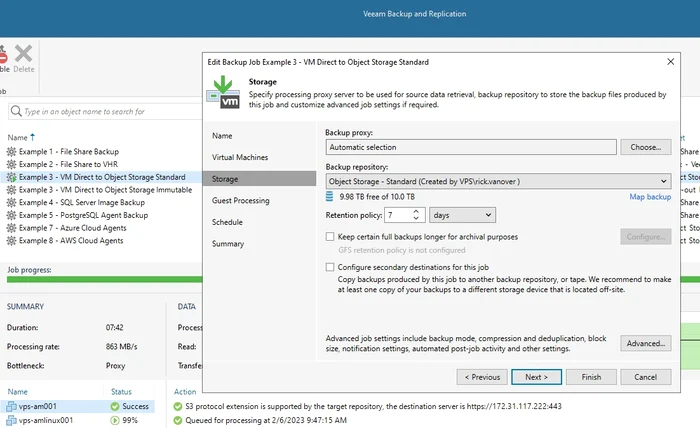
Task: Close the Edit Backup Job dialog
Action: 671,62
